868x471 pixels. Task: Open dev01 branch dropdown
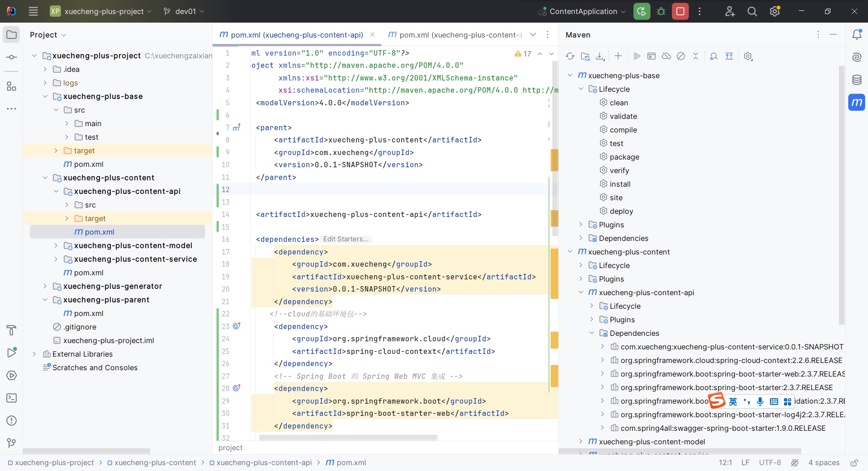coord(184,11)
